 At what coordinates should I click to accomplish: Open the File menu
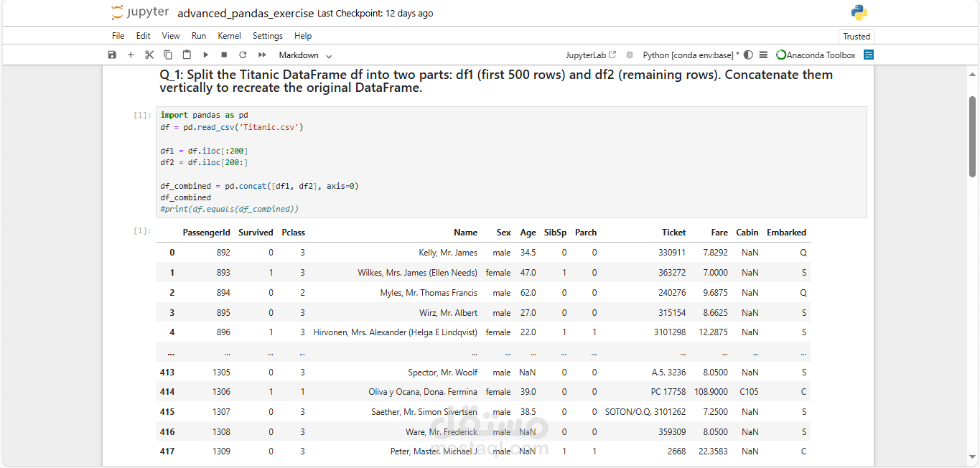pyautogui.click(x=118, y=36)
